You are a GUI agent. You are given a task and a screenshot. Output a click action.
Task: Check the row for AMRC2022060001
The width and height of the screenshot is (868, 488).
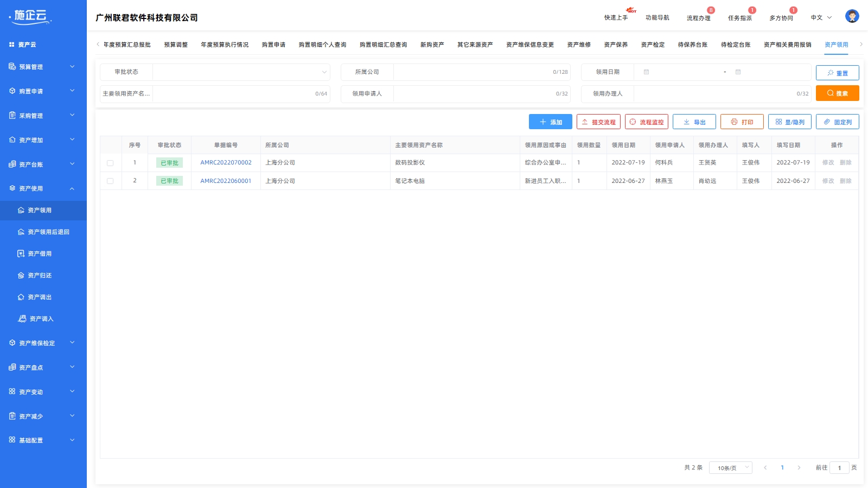pyautogui.click(x=110, y=181)
